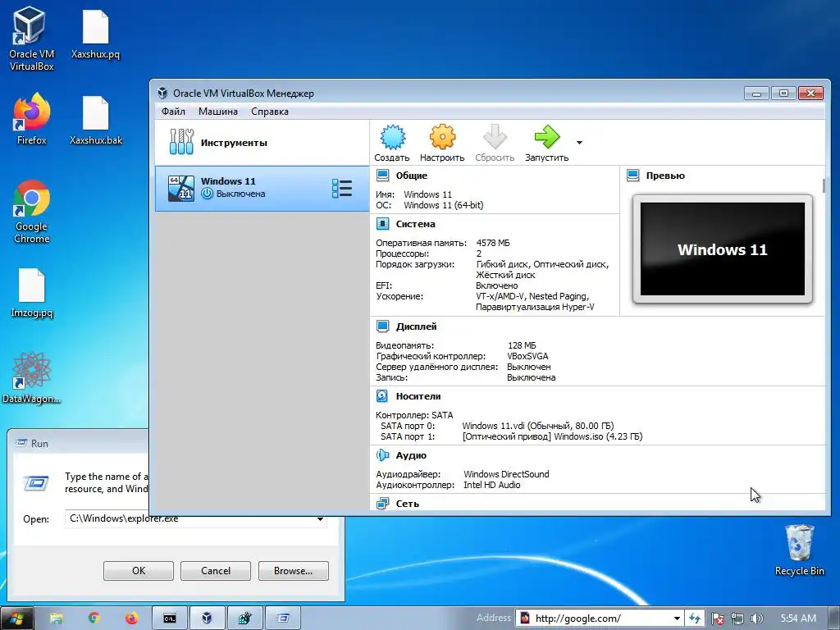
Task: Click the Система chip icon
Action: [x=382, y=224]
